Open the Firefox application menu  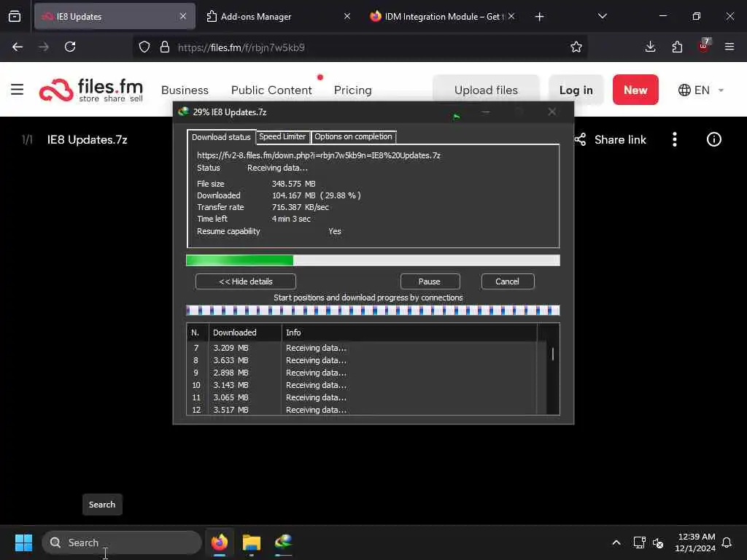pyautogui.click(x=729, y=47)
